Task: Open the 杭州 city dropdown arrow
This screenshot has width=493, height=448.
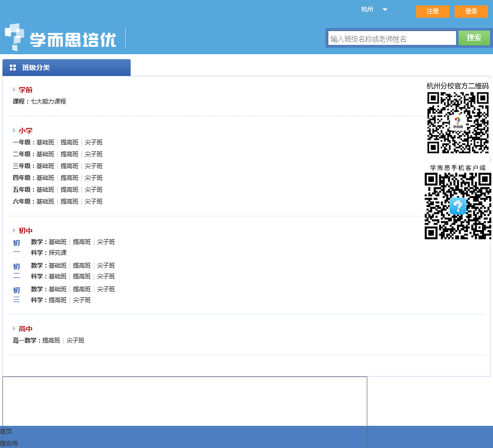Action: tap(385, 10)
